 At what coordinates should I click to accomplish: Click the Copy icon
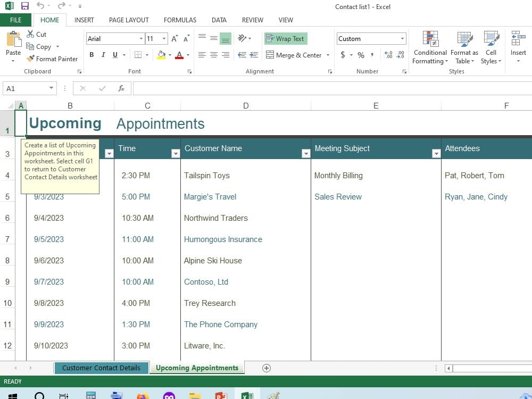(x=30, y=46)
